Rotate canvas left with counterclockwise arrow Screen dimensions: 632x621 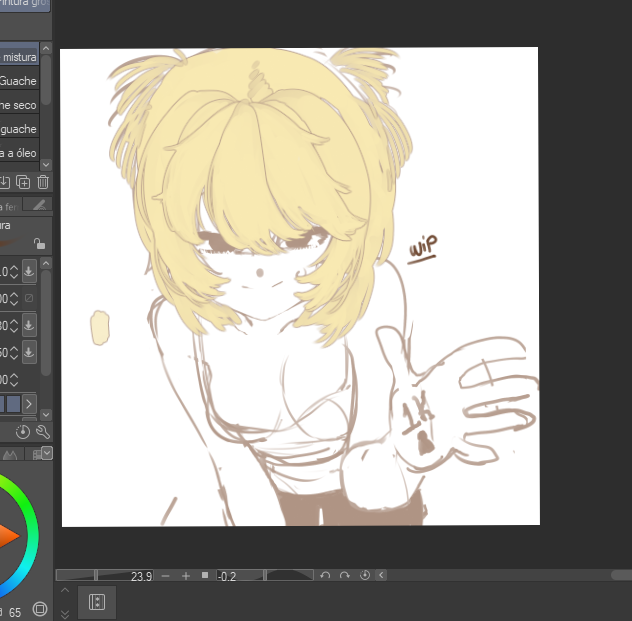point(325,575)
